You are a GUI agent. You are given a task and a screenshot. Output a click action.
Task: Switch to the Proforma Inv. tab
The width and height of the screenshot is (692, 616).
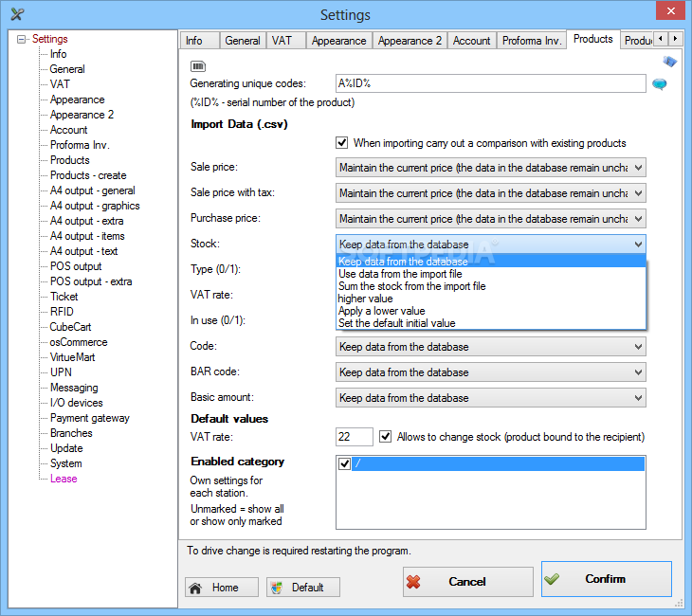[x=532, y=41]
